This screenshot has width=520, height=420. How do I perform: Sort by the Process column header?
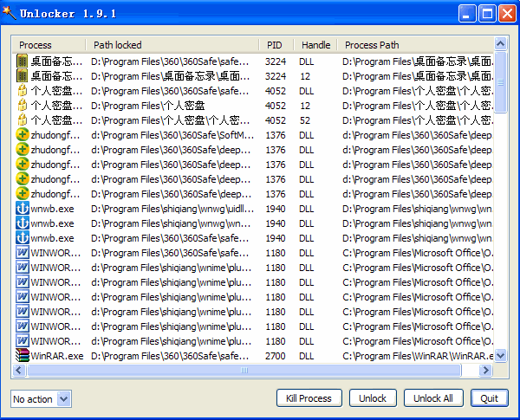[x=49, y=45]
